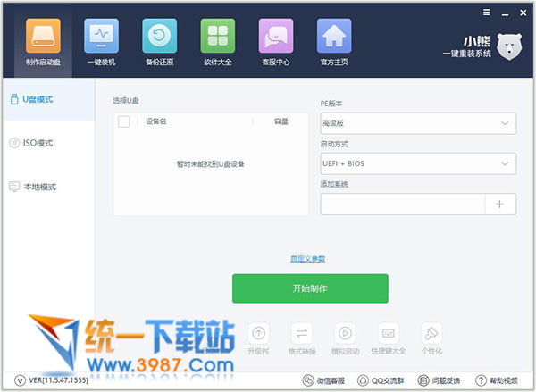The image size is (536, 392).
Task: Click the plus button to add system
Action: point(499,204)
